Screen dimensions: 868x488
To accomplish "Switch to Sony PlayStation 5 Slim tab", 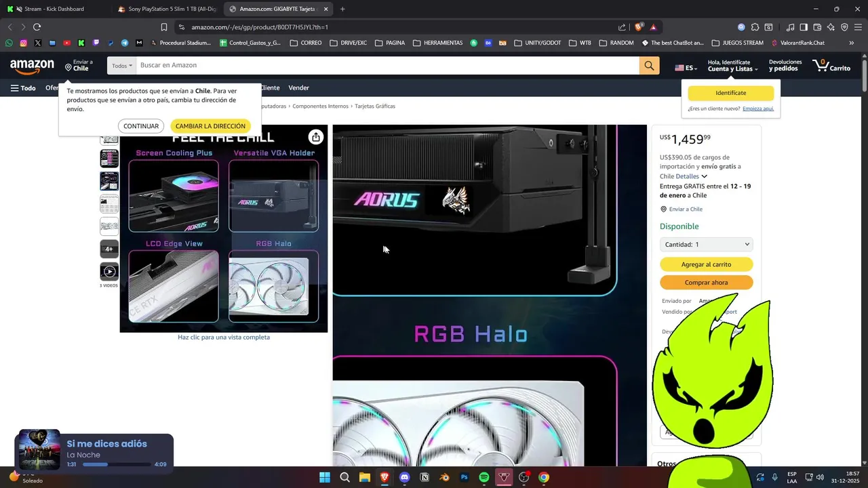I will pyautogui.click(x=166, y=9).
